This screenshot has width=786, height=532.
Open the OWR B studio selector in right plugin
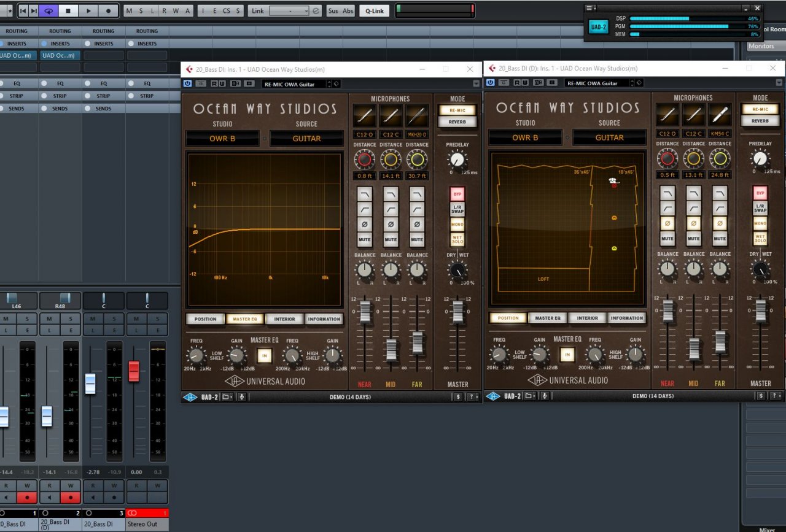pos(525,137)
